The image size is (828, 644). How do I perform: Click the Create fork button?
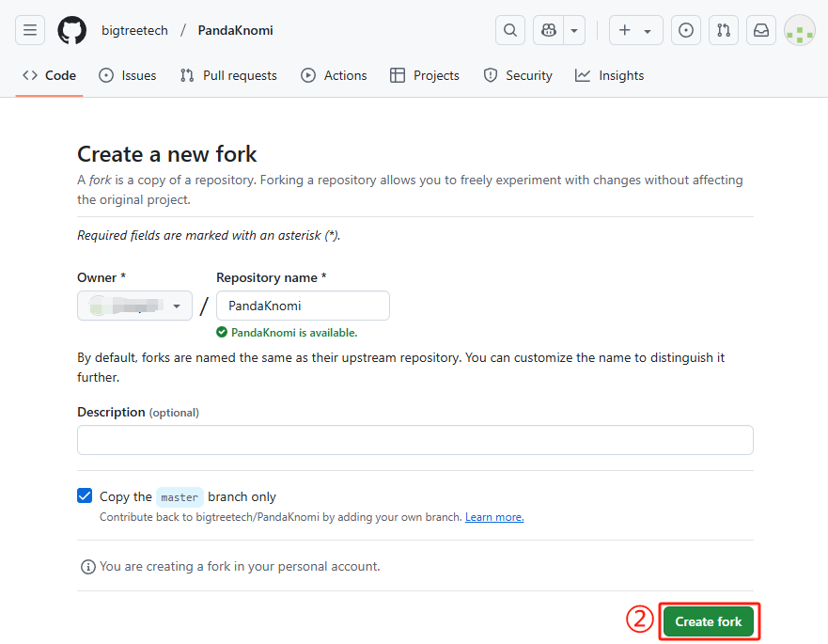point(709,621)
